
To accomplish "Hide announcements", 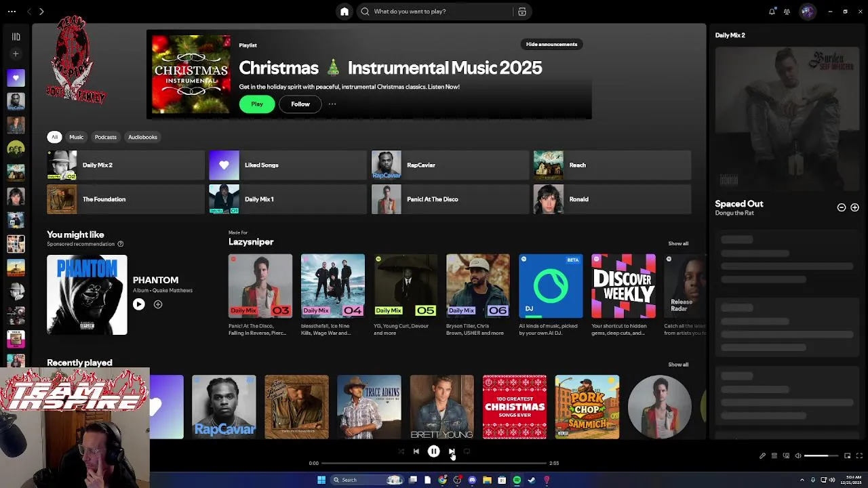I will pyautogui.click(x=551, y=44).
